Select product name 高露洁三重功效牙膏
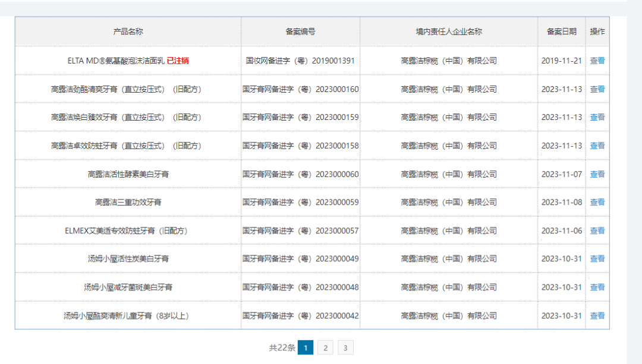 click(x=128, y=202)
